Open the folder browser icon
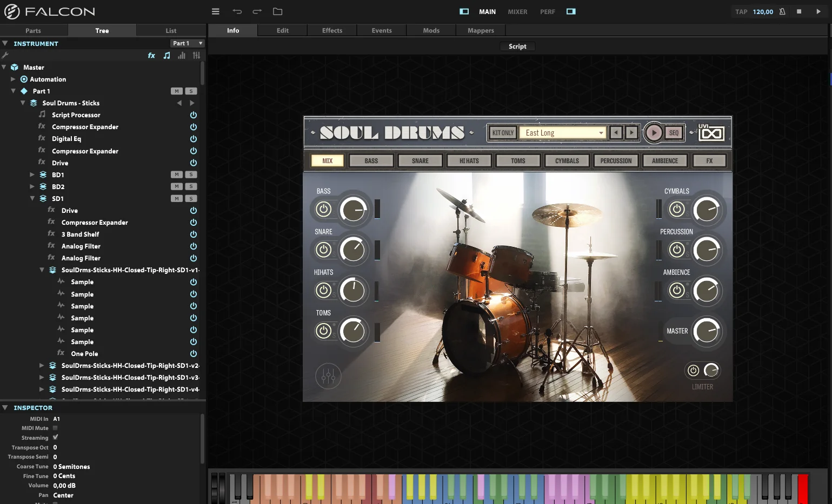 (x=278, y=11)
